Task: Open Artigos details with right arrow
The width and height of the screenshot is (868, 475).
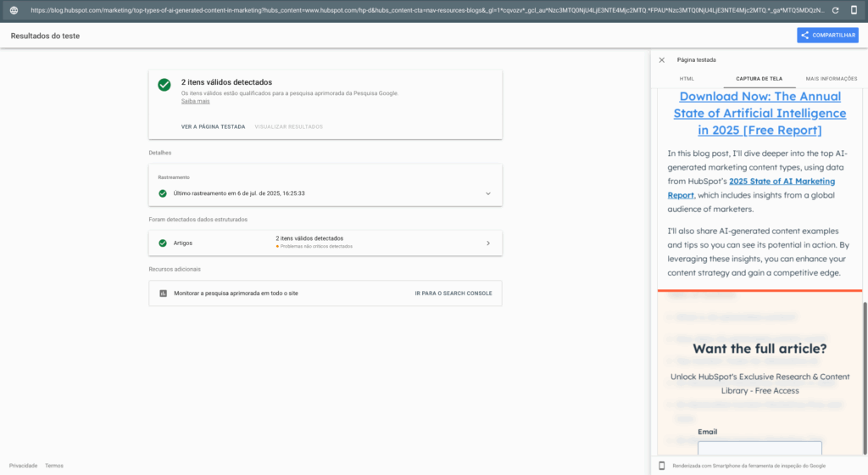Action: tap(487, 243)
